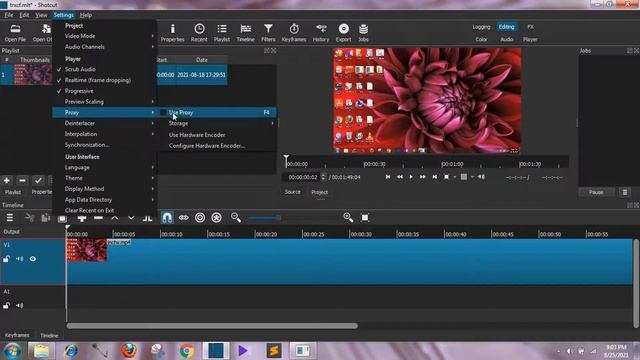Expand the Audio Channels submenu
This screenshot has width=640, height=360.
pyautogui.click(x=104, y=47)
